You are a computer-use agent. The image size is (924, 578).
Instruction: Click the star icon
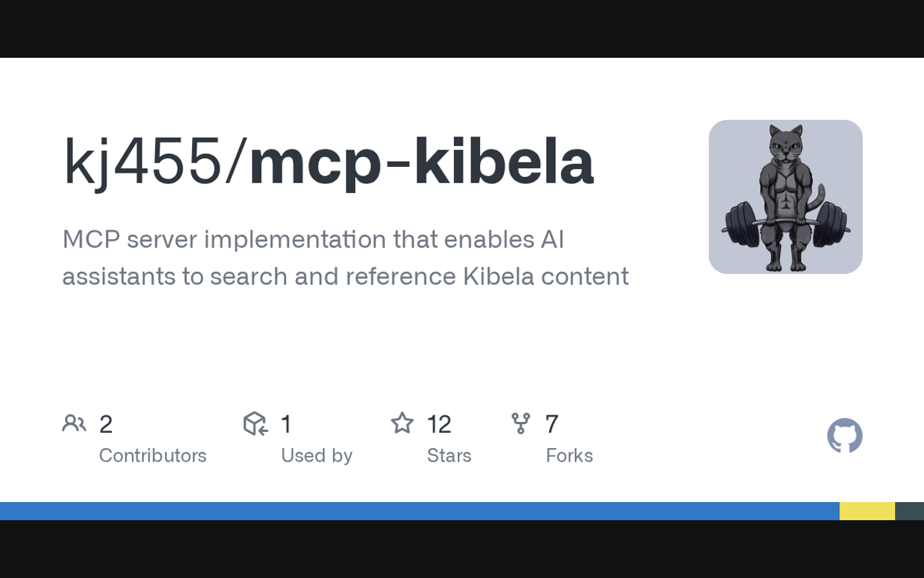point(402,423)
